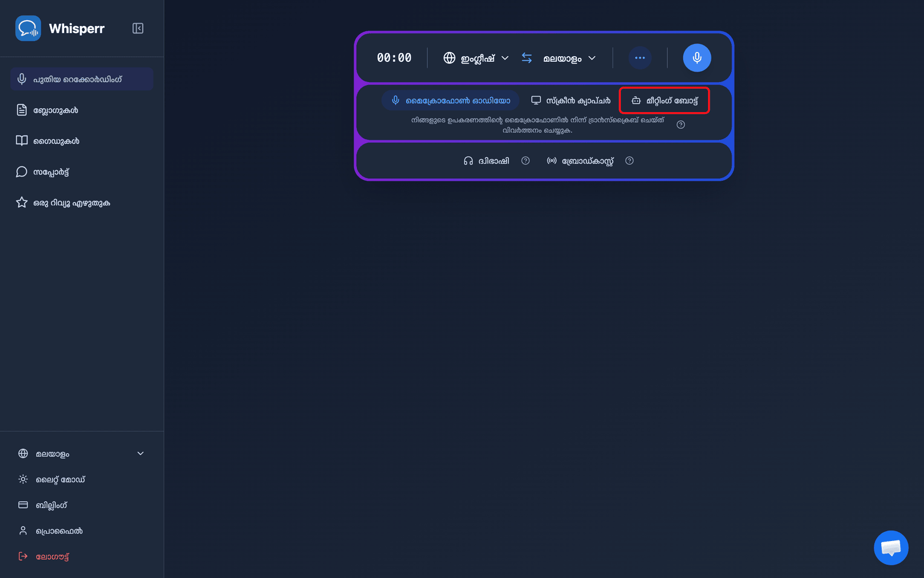The height and width of the screenshot is (578, 924).
Task: Click the globe icon beside ഇംഗ്ലീഷ്
Action: click(x=449, y=58)
